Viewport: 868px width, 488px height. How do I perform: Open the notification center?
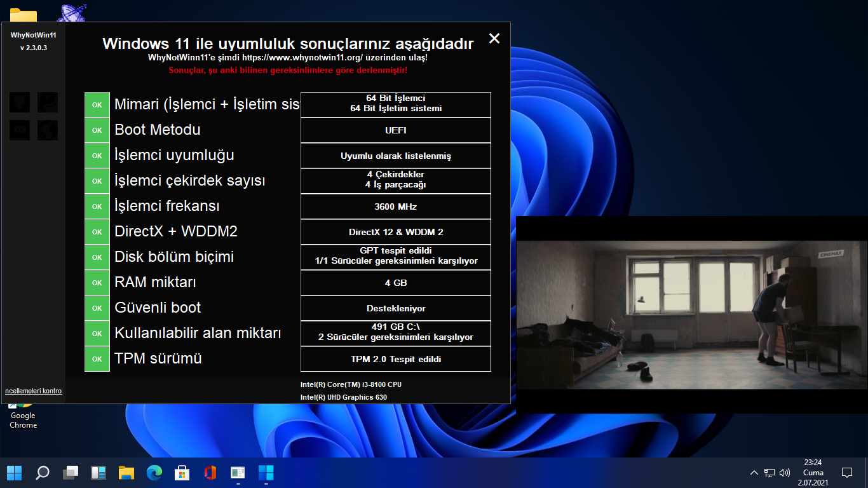click(x=847, y=473)
